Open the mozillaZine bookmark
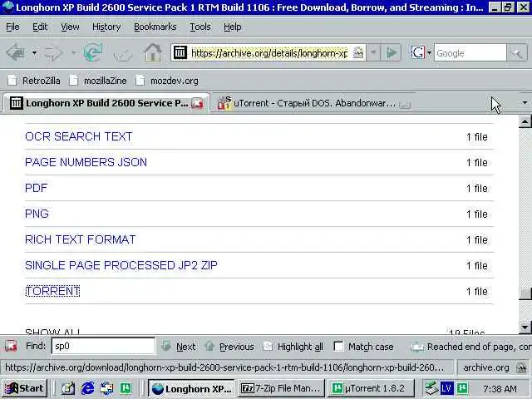Viewport: 532px width, 399px height. coord(98,81)
